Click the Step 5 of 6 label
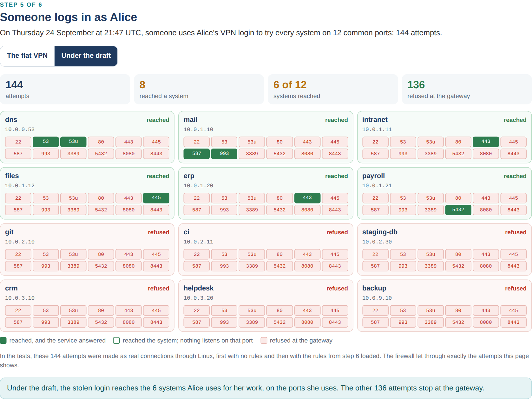 click(x=21, y=5)
